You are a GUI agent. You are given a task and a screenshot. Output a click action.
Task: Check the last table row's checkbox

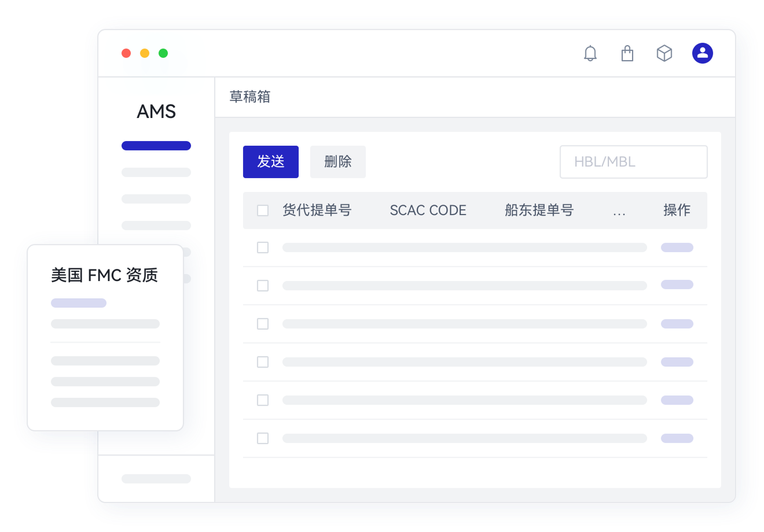[263, 438]
